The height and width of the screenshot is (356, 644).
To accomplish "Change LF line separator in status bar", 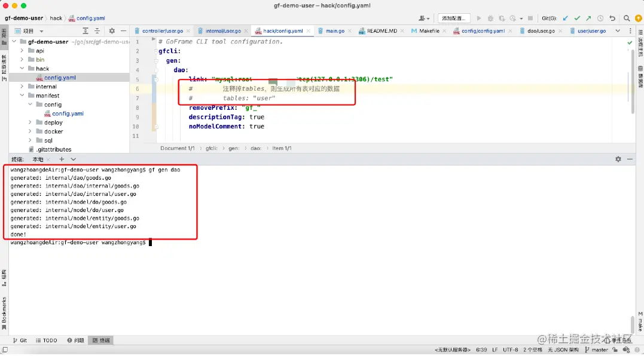I will (x=495, y=350).
